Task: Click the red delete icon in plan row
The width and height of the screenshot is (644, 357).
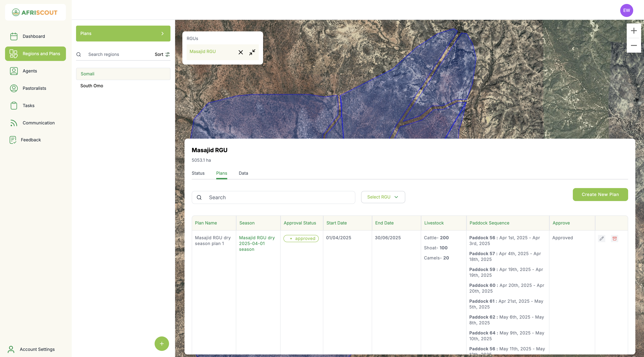Action: (614, 238)
